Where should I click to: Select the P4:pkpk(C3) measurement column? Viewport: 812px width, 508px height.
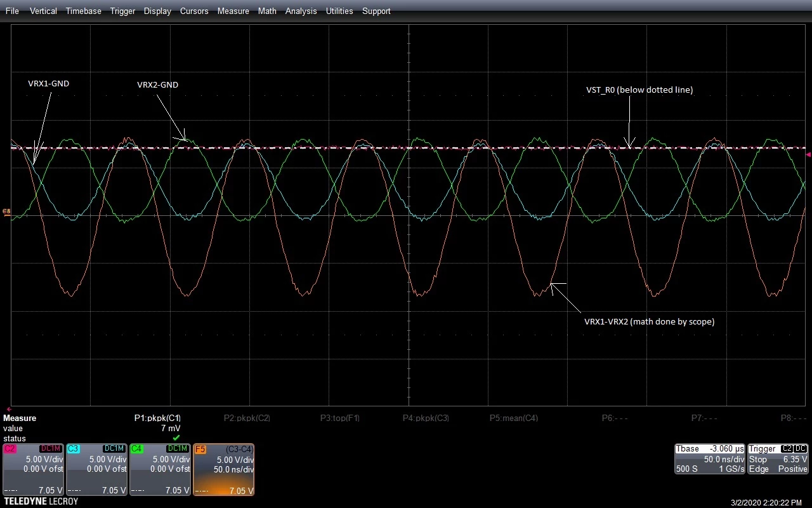coord(426,418)
